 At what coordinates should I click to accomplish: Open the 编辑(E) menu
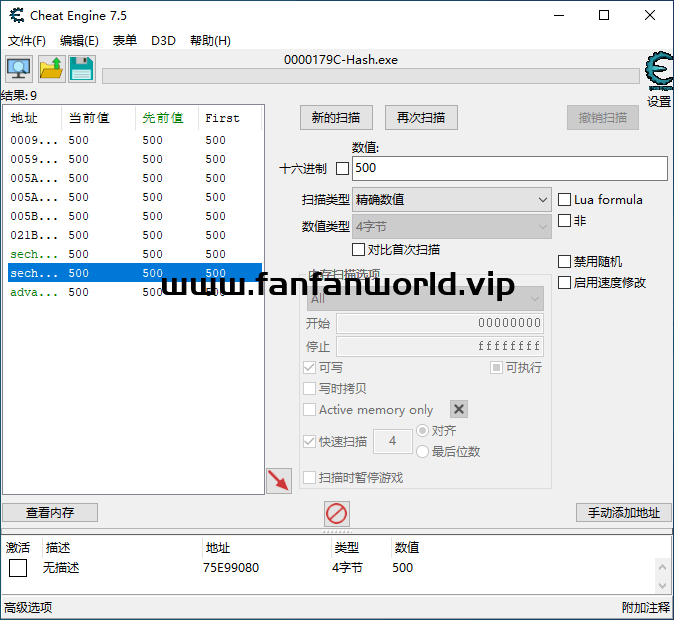point(79,41)
